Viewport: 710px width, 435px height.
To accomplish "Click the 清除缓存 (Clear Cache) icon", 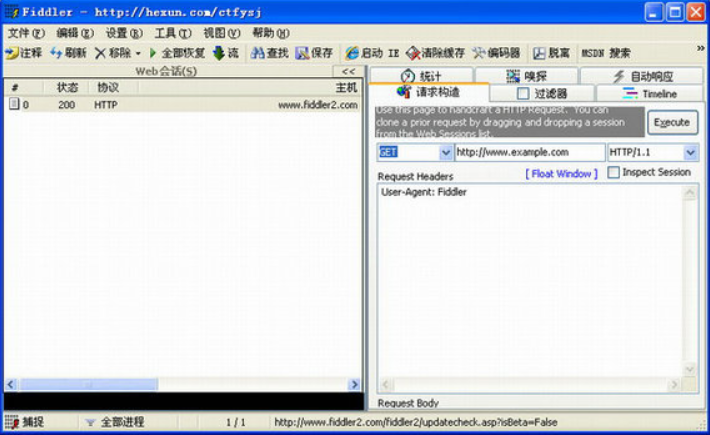I will [x=412, y=53].
